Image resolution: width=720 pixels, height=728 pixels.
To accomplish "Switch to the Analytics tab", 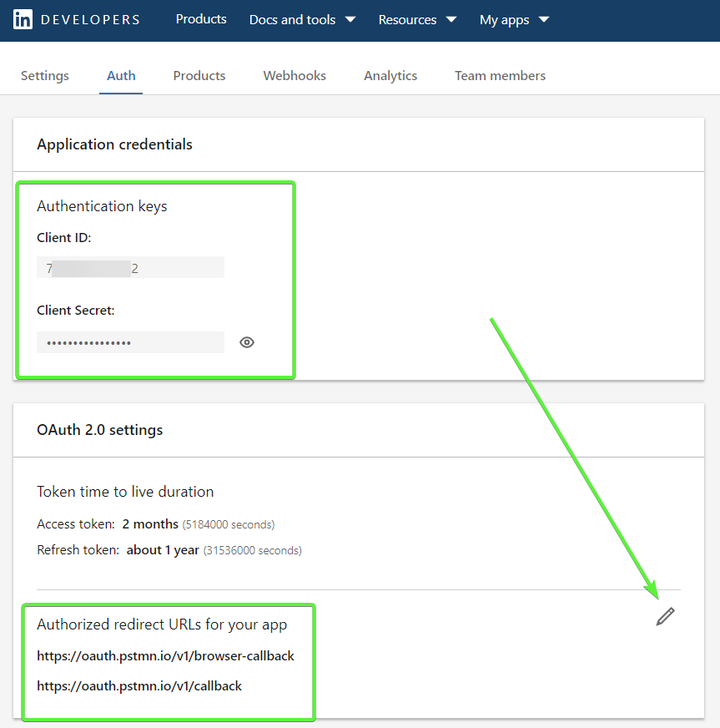I will coord(390,76).
